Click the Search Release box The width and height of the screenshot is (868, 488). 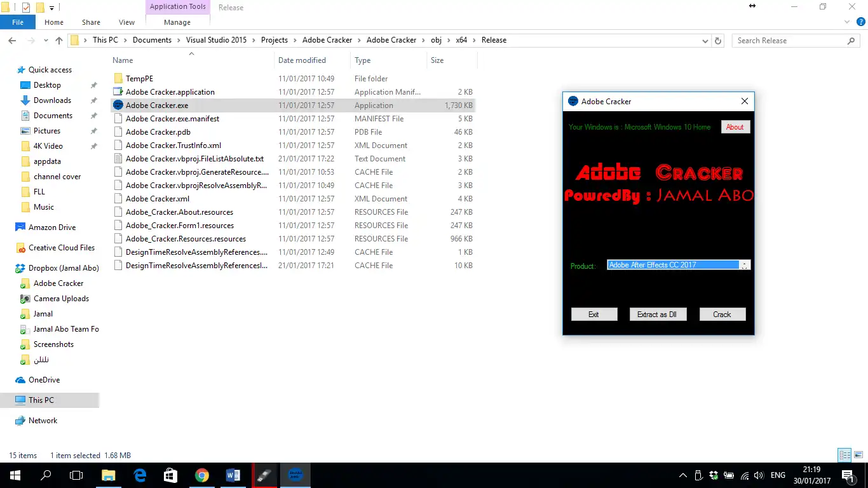[796, 40]
